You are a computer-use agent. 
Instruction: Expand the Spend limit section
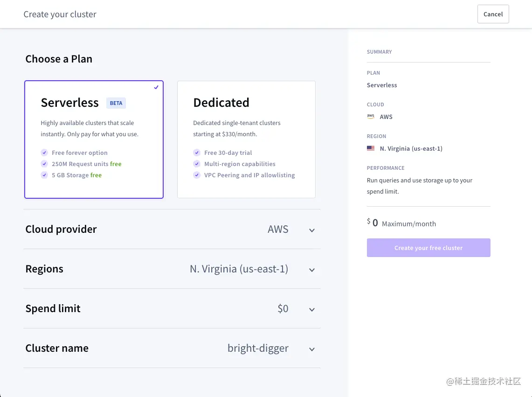click(x=311, y=309)
